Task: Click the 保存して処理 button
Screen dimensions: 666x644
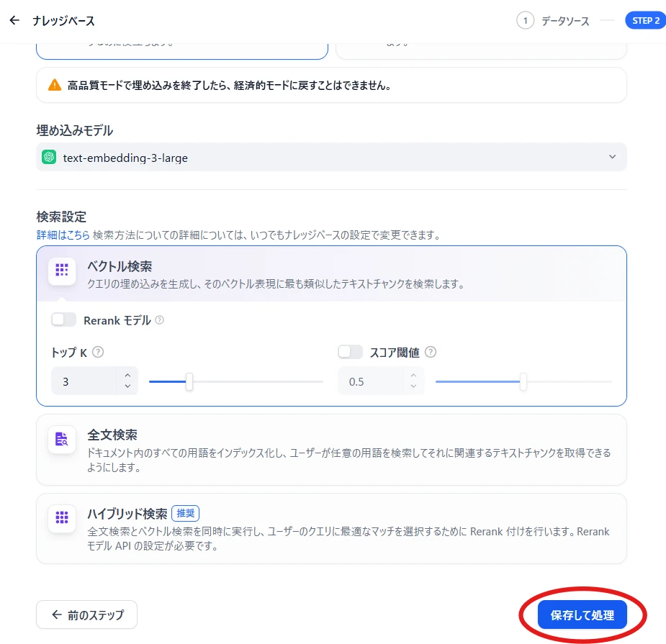Action: tap(582, 615)
